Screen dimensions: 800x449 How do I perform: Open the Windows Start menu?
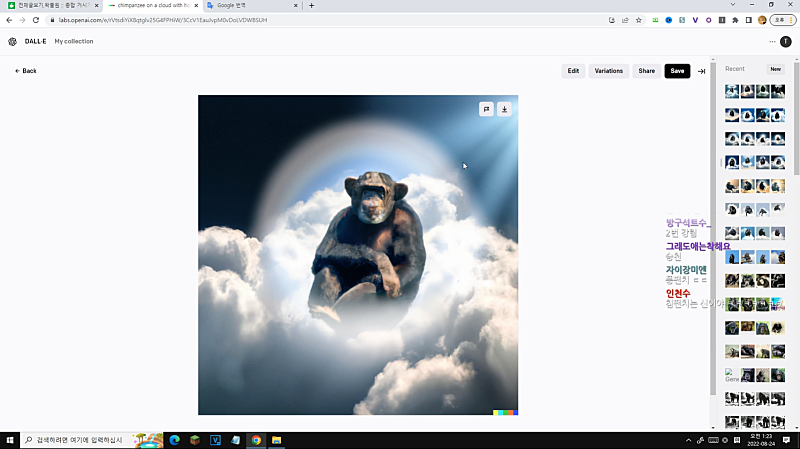point(10,439)
